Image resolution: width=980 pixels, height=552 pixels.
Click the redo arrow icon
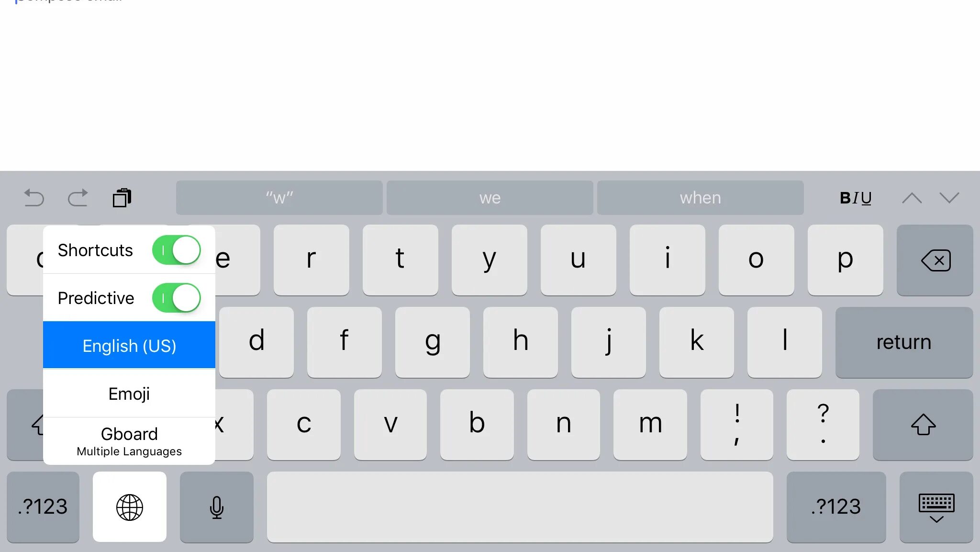coord(76,197)
